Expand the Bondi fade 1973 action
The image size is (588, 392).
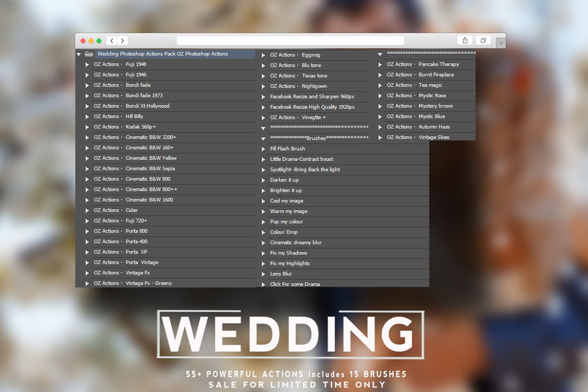pyautogui.click(x=87, y=96)
